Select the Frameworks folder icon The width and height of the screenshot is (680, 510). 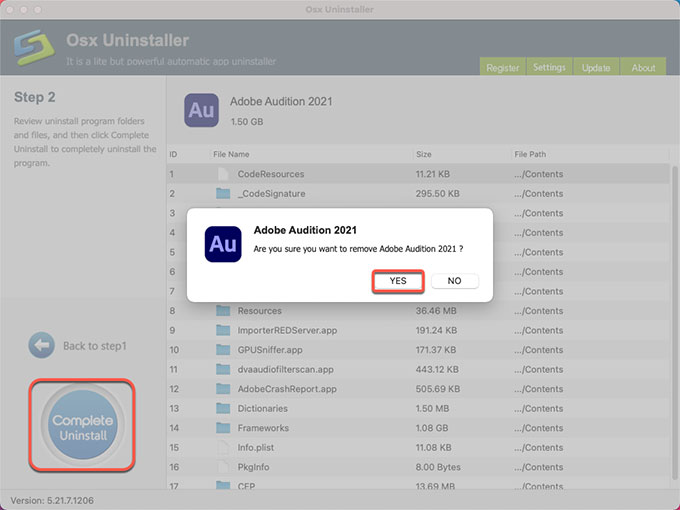coord(223,428)
